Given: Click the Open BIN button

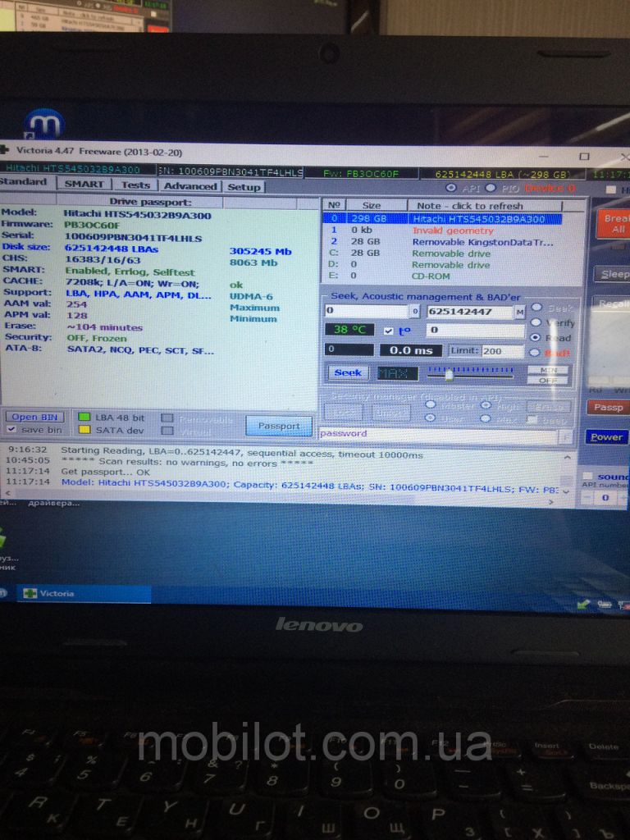Looking at the screenshot, I should [34, 417].
